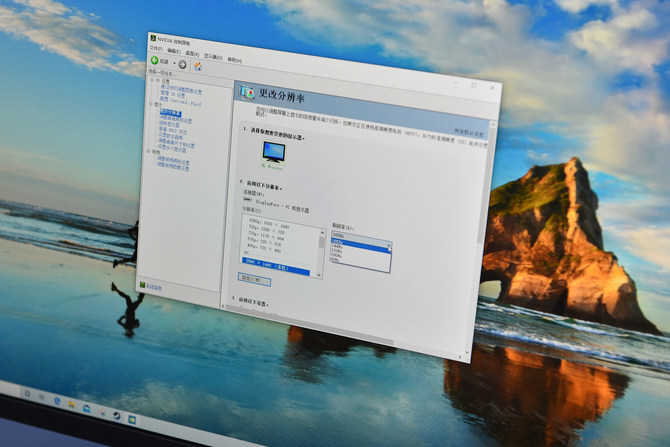Click the resolution list scrollbar thumb
Screen dimensions: 670x447
322,242
